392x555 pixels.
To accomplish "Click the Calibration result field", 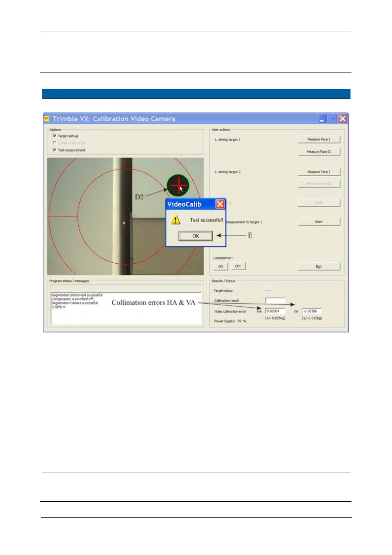I will pos(275,301).
